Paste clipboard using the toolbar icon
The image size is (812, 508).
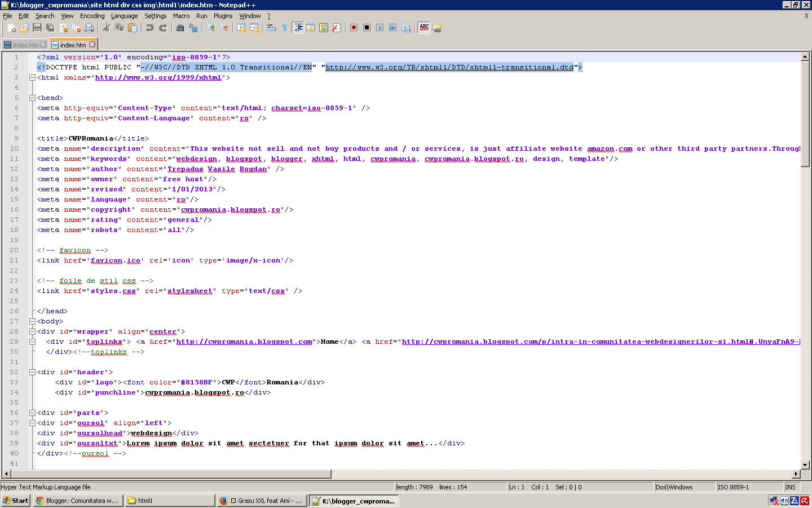pos(133,28)
